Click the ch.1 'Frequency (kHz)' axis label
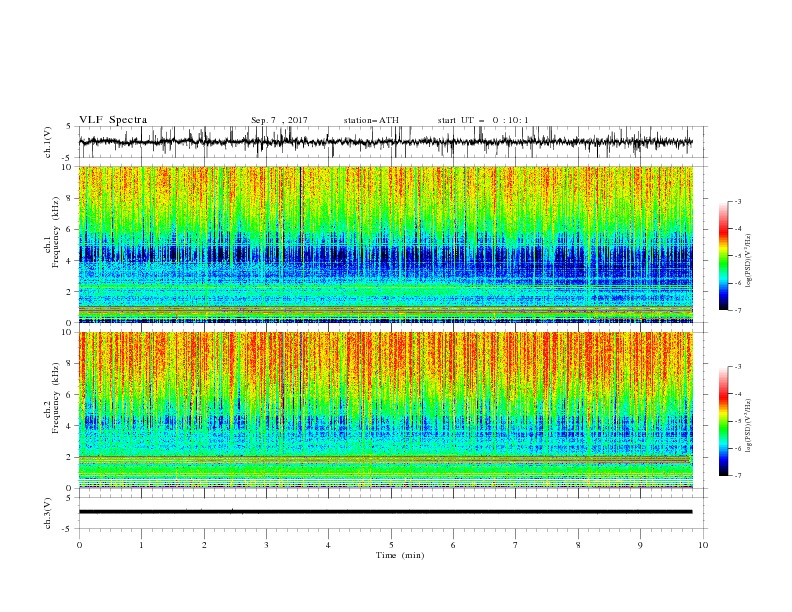This screenshot has height=612, width=792. pyautogui.click(x=55, y=233)
